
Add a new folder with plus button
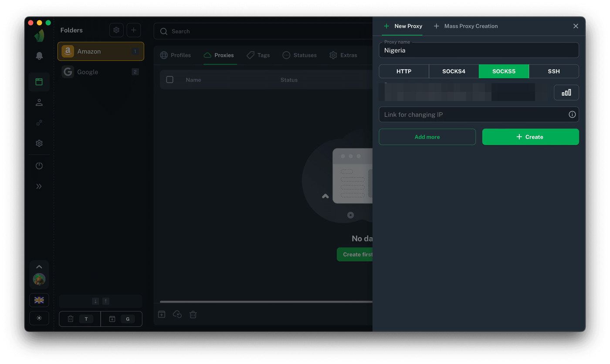(134, 30)
